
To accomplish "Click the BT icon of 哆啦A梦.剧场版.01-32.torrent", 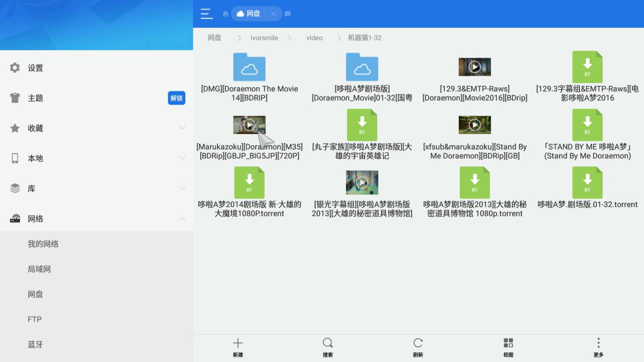I will coord(587,182).
